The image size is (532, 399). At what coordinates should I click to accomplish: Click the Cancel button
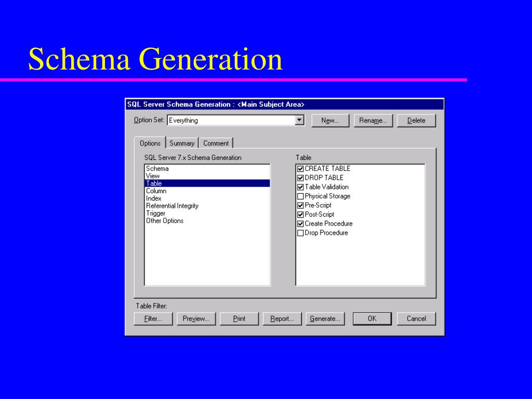tap(416, 318)
